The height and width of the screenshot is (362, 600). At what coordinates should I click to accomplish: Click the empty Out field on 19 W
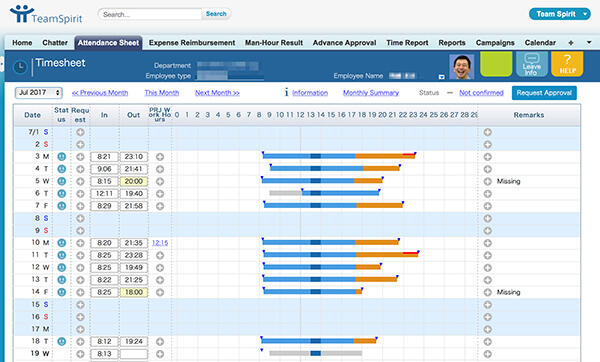(134, 354)
